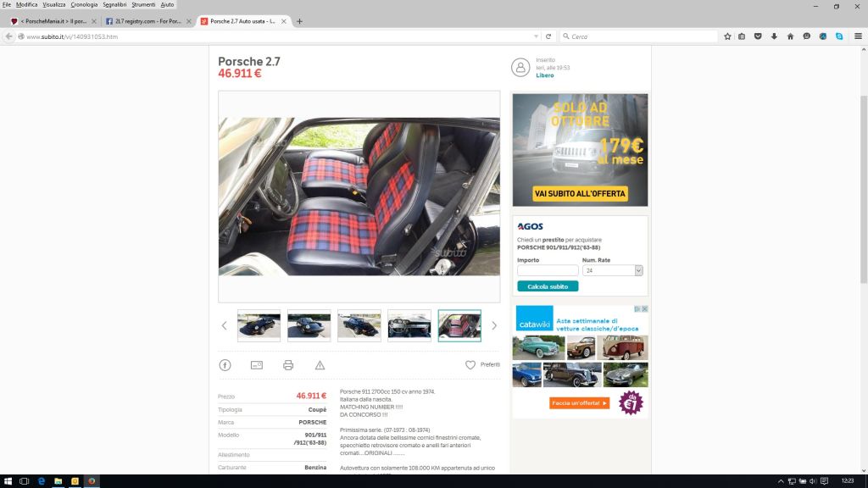
Task: Print the Porsche listing
Action: click(288, 365)
